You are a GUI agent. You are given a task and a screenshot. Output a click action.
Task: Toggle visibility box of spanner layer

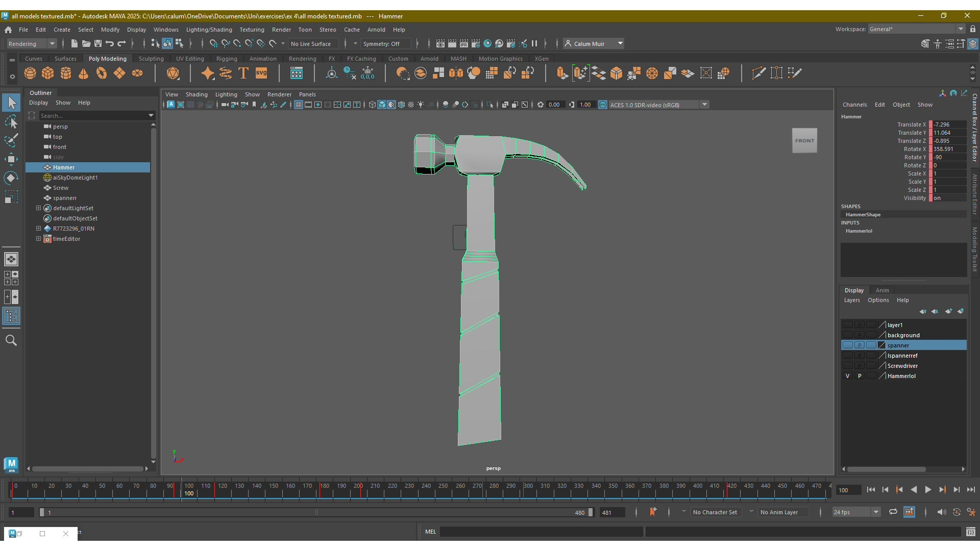coord(847,345)
